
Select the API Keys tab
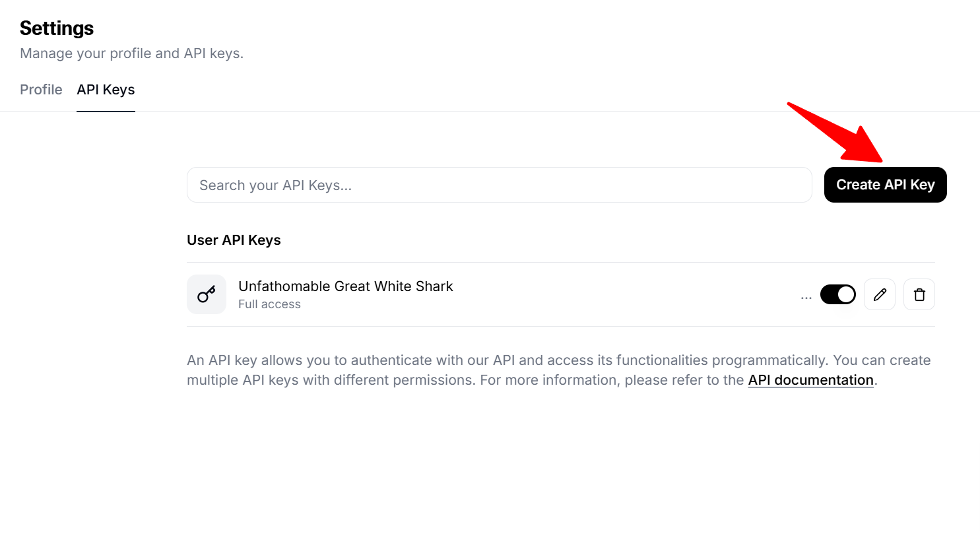106,90
